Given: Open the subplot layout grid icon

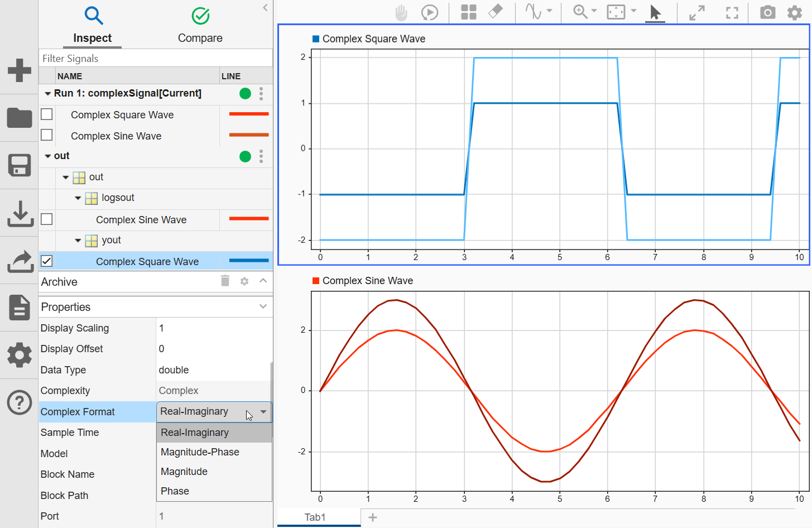Looking at the screenshot, I should coord(469,12).
